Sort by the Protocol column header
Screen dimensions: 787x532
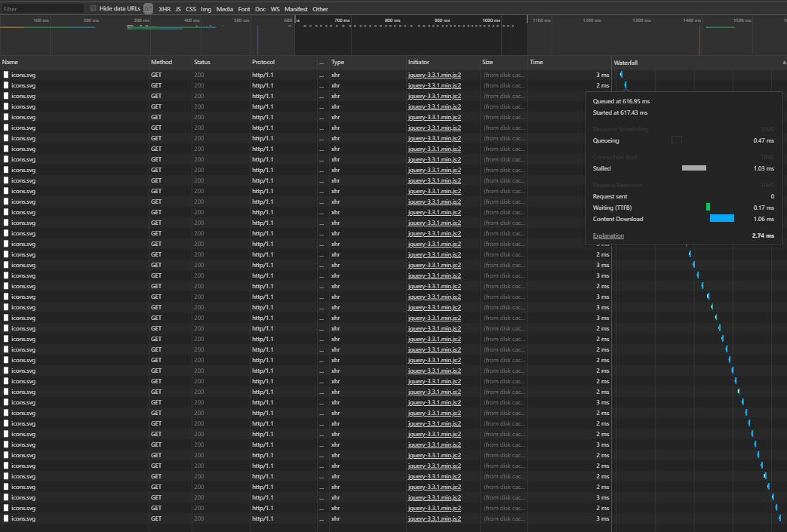pos(284,62)
